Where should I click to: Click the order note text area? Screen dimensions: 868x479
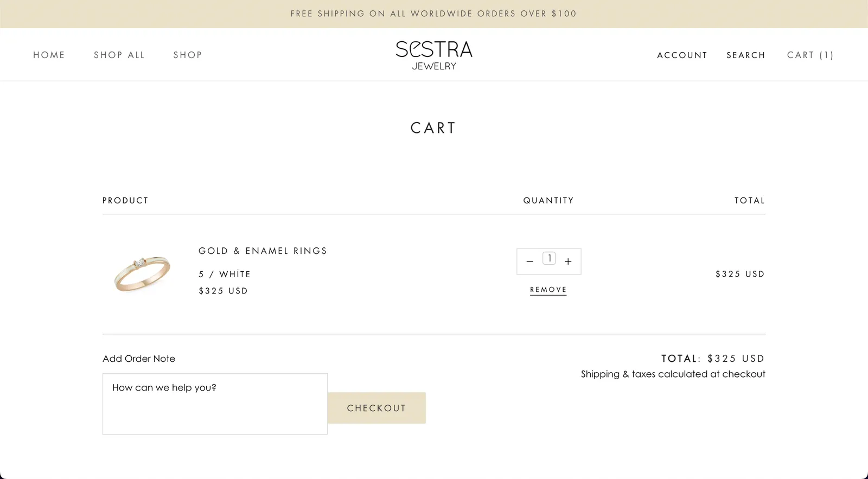tap(215, 404)
